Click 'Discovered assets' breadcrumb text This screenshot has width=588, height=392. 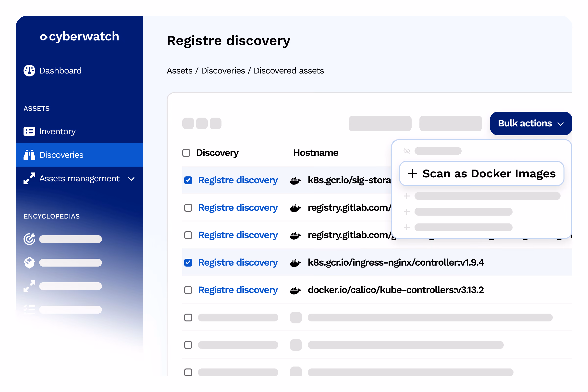tap(289, 71)
